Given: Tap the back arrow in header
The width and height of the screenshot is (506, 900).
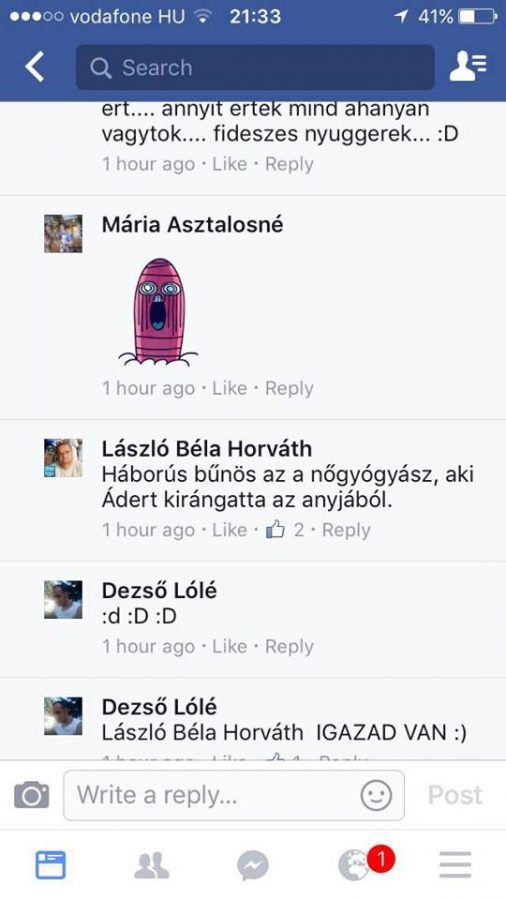Looking at the screenshot, I should coord(34,68).
